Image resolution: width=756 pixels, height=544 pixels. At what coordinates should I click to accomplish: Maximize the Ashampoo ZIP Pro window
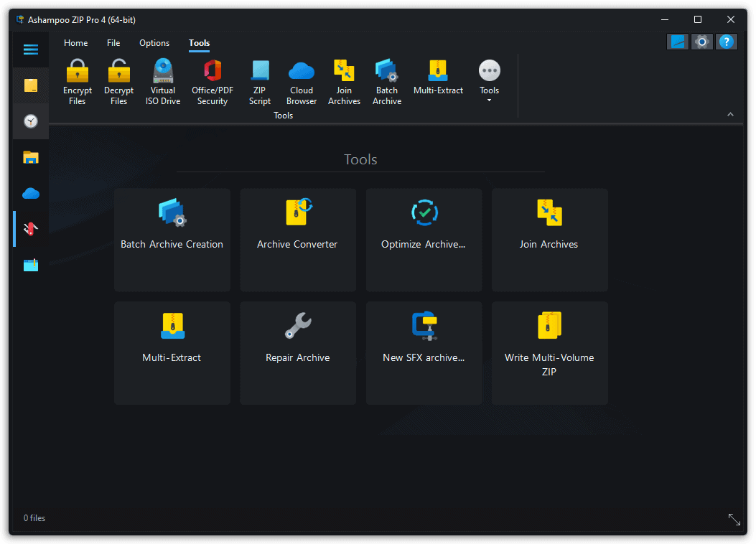(x=698, y=19)
